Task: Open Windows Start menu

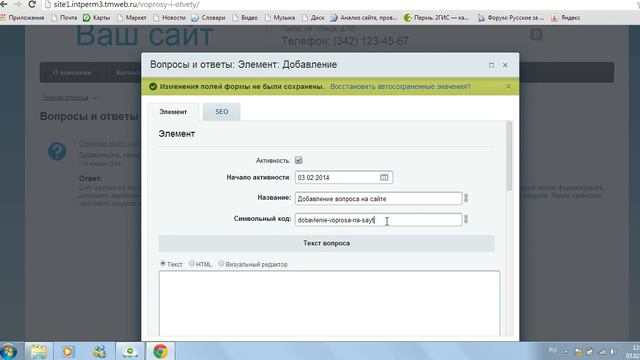Action: 8,351
